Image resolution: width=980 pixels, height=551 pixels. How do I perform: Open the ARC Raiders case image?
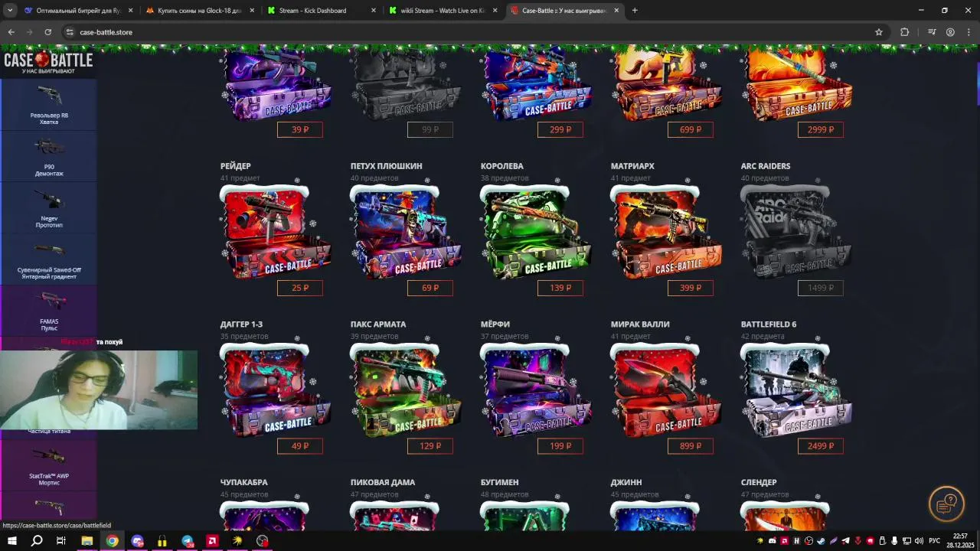click(796, 231)
